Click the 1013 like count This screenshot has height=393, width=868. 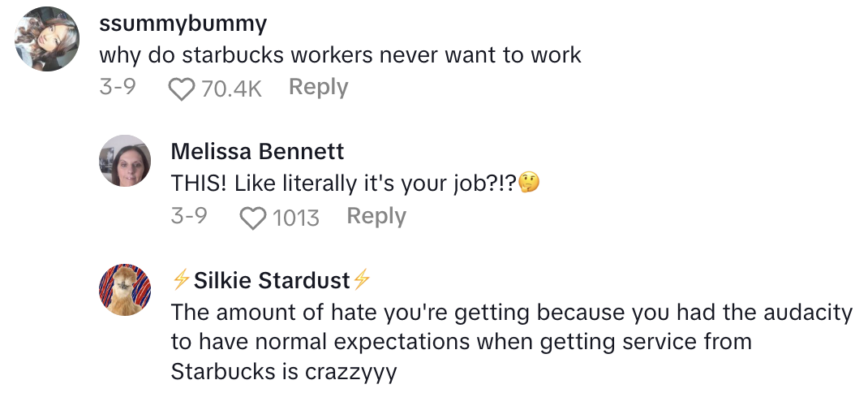click(294, 218)
